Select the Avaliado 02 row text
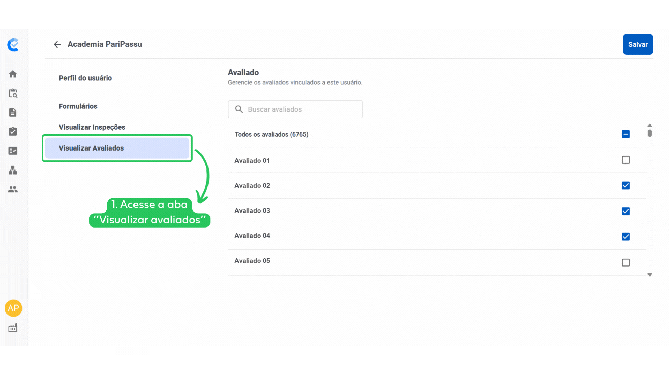670x376 pixels. point(252,185)
